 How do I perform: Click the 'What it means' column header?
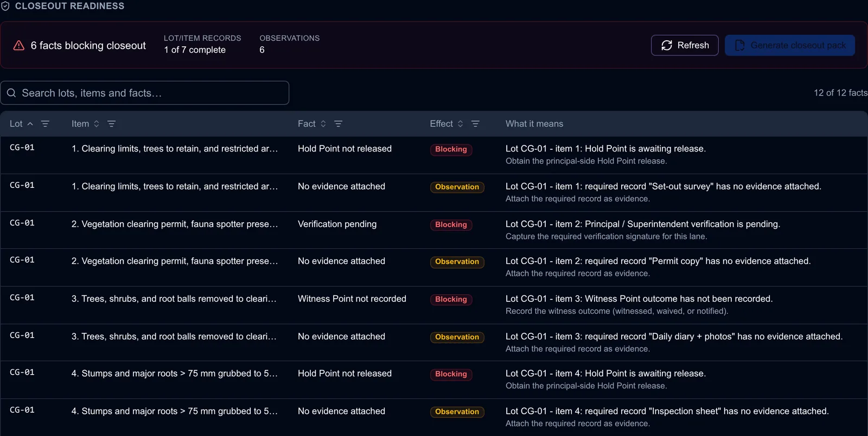(534, 124)
